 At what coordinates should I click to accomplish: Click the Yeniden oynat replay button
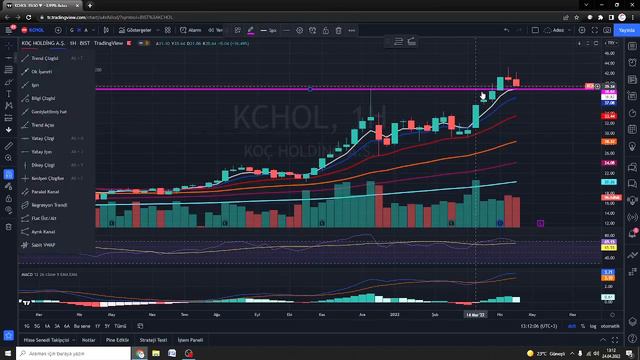point(215,30)
